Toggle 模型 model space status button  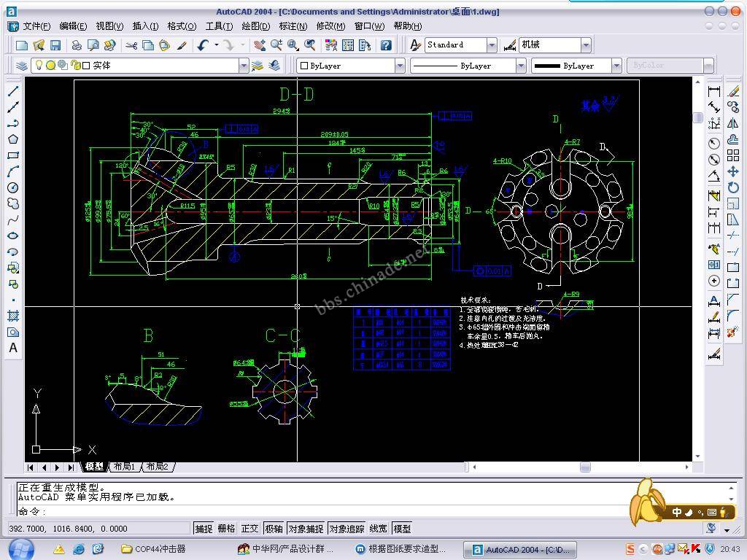click(x=402, y=529)
